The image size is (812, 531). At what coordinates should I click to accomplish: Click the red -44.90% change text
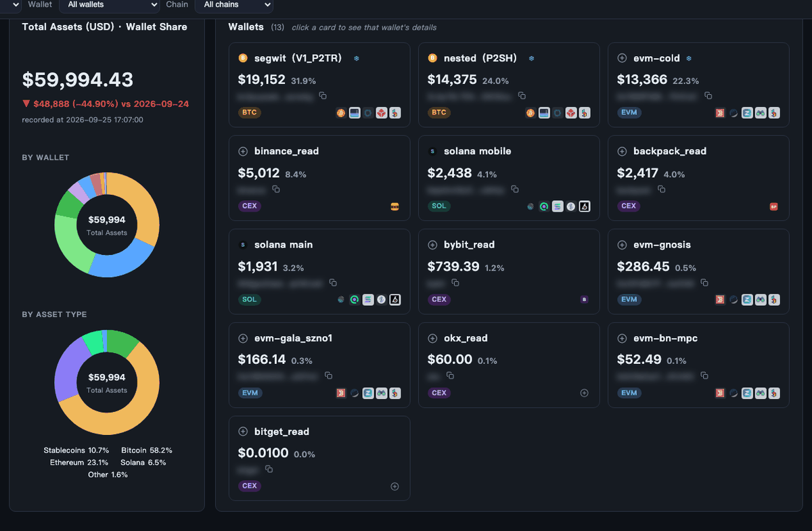(106, 104)
